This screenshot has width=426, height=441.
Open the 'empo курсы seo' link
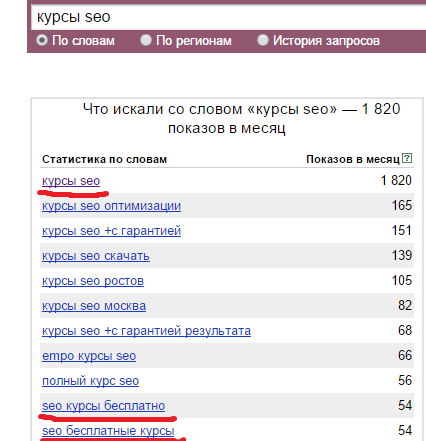[89, 356]
